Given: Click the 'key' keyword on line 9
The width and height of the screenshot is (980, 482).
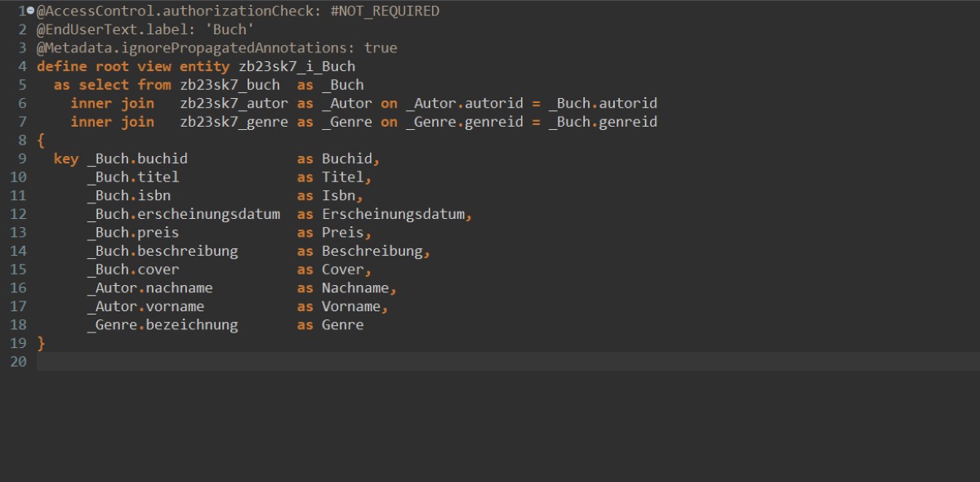Looking at the screenshot, I should pyautogui.click(x=66, y=158).
